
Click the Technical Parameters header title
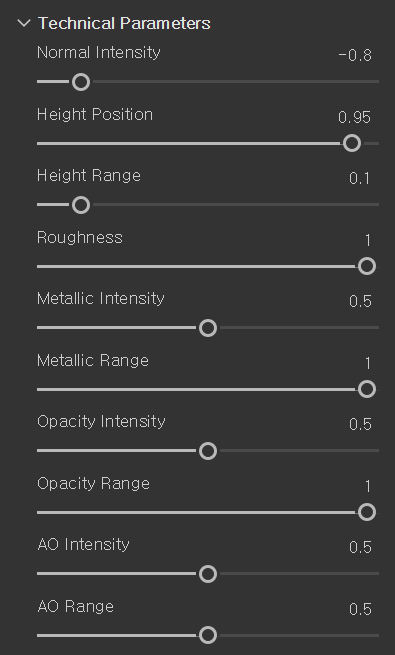[124, 23]
